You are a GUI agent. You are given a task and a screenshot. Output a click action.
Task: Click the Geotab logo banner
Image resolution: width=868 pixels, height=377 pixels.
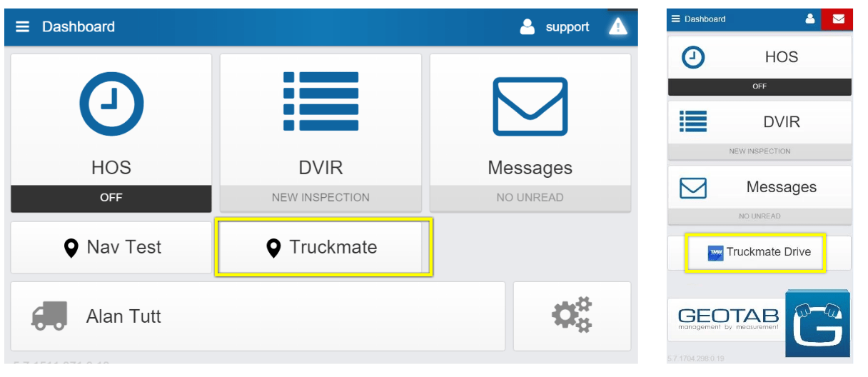(727, 319)
